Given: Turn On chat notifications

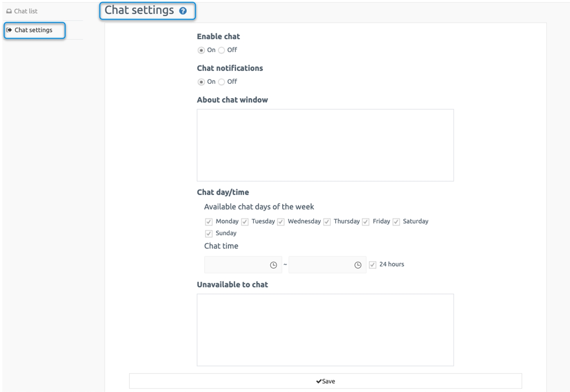Looking at the screenshot, I should (x=201, y=82).
